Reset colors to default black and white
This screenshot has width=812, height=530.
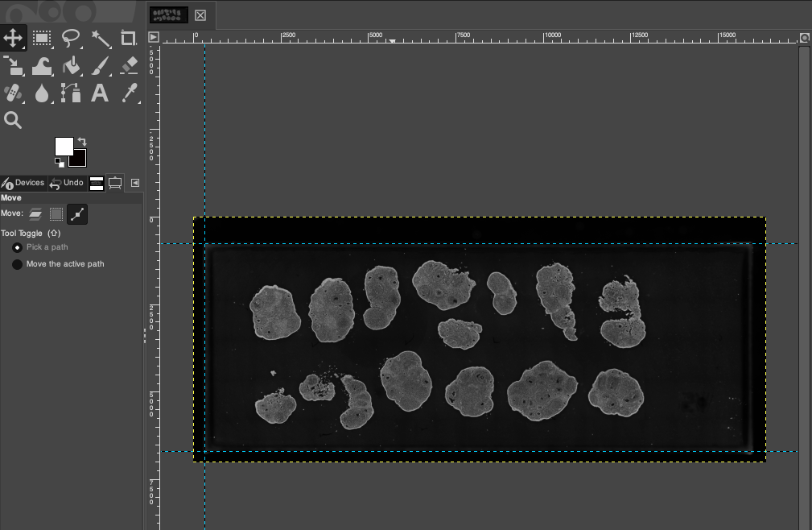pyautogui.click(x=58, y=162)
